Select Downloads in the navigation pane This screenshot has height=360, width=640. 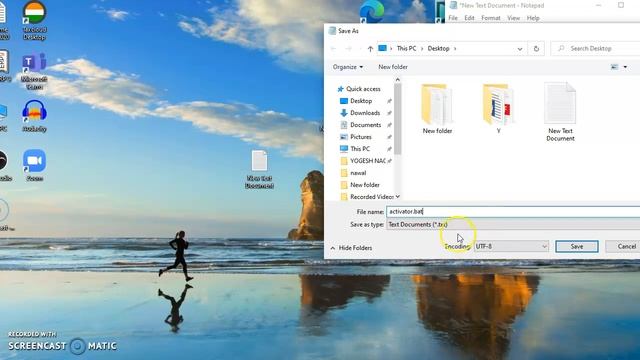click(x=360, y=113)
